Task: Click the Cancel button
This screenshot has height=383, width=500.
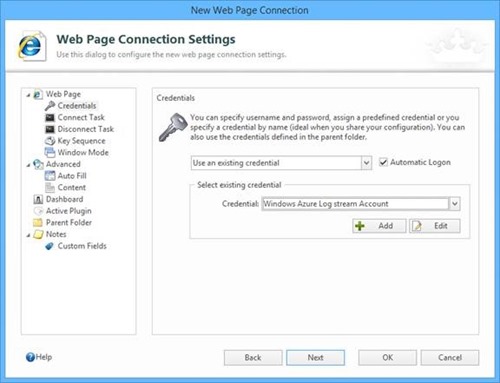Action: pos(450,358)
